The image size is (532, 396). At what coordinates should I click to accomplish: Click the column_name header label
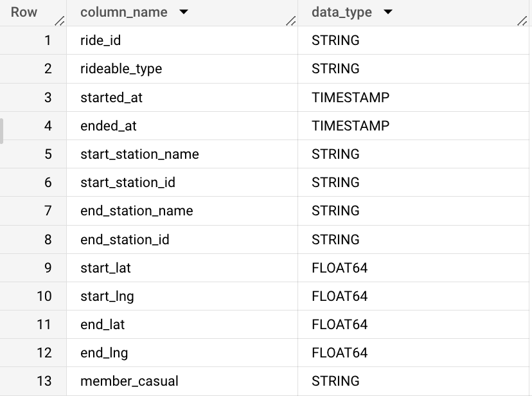[122, 12]
